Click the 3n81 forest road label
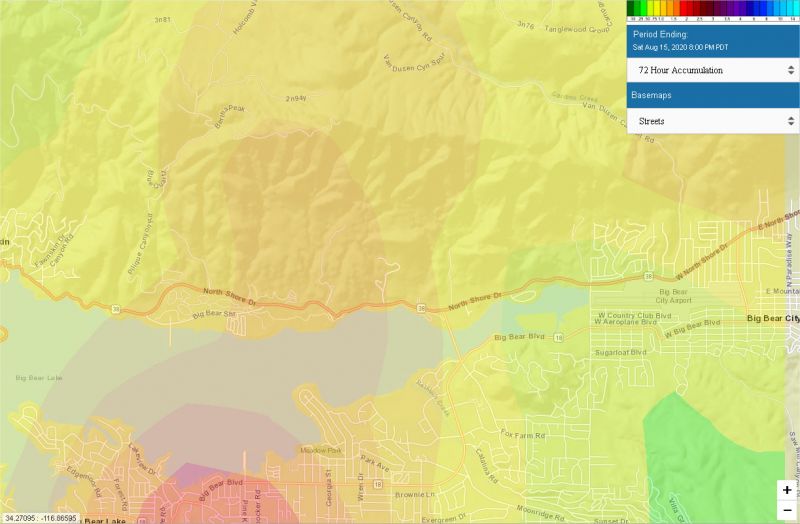Screen dimensions: 800x524 point(162,20)
